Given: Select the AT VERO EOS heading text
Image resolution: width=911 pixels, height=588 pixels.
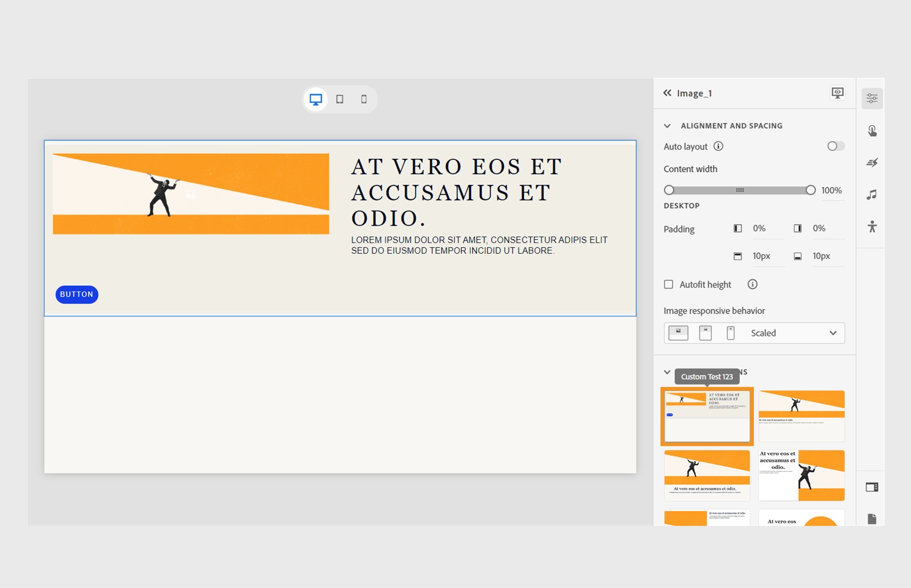Looking at the screenshot, I should point(457,192).
